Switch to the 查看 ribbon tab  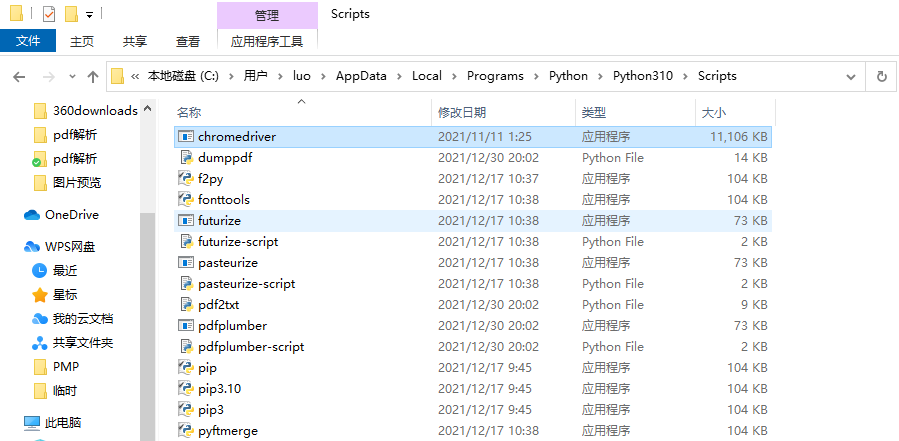pos(188,41)
